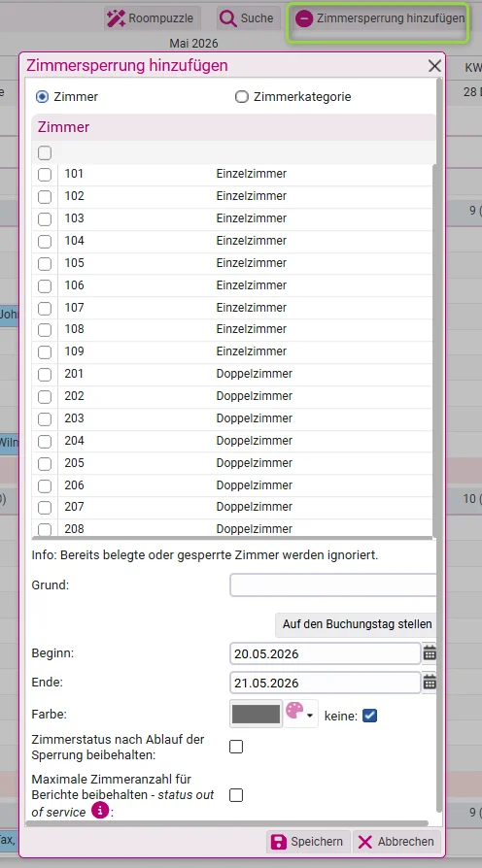
Task: Open the Ende date calendar icon
Action: click(x=430, y=684)
